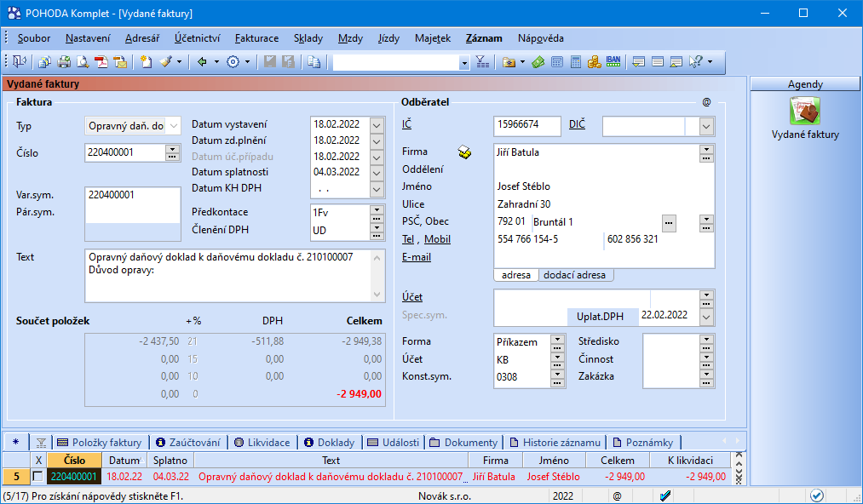The image size is (863, 504).
Task: Click the coins icon in the toolbar
Action: [x=594, y=61]
